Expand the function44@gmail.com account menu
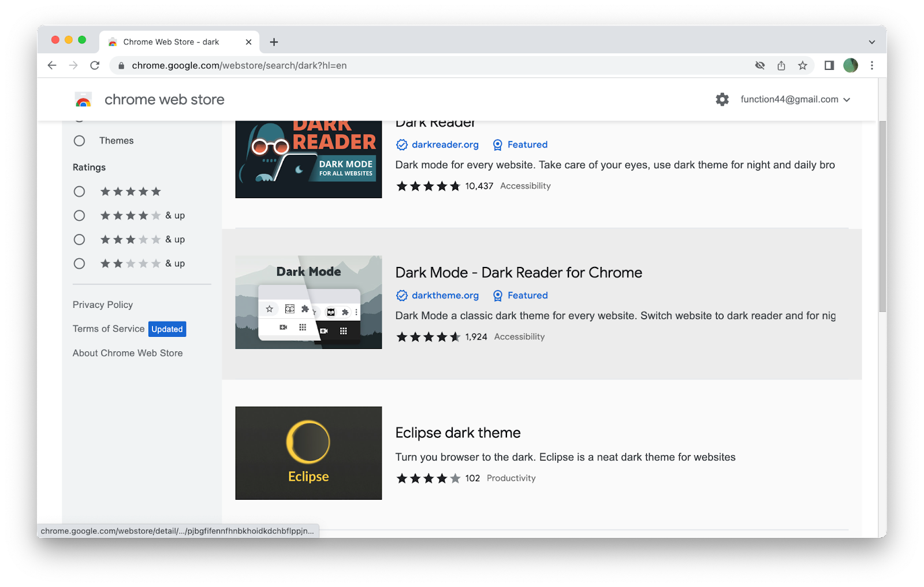The height and width of the screenshot is (587, 924). [795, 99]
